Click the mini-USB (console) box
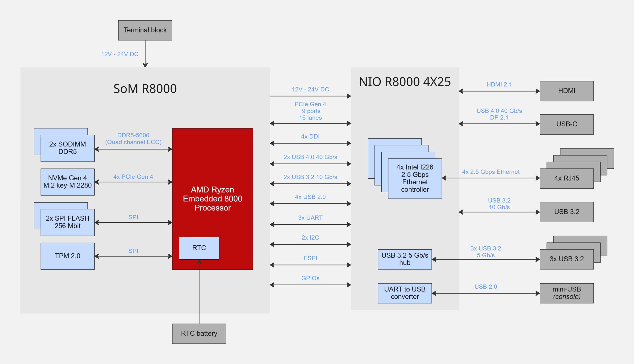This screenshot has width=634, height=364. pyautogui.click(x=567, y=293)
